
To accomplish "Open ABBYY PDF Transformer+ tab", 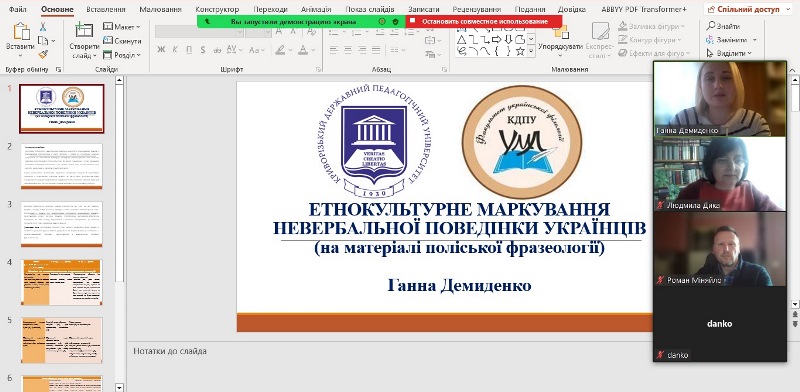I will [644, 9].
